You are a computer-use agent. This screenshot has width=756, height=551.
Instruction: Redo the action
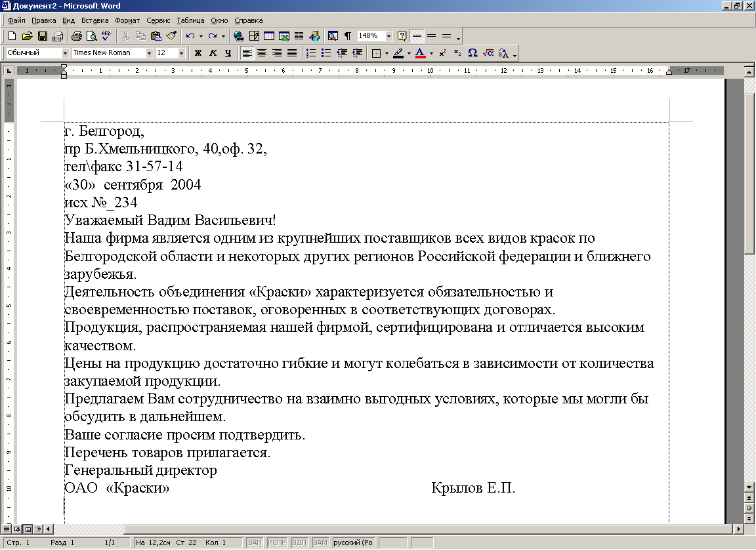pos(213,35)
